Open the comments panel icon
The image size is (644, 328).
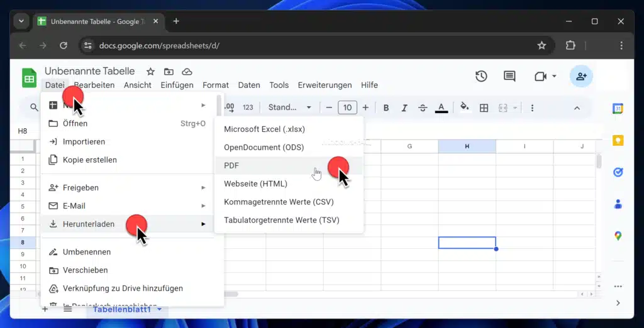[509, 77]
